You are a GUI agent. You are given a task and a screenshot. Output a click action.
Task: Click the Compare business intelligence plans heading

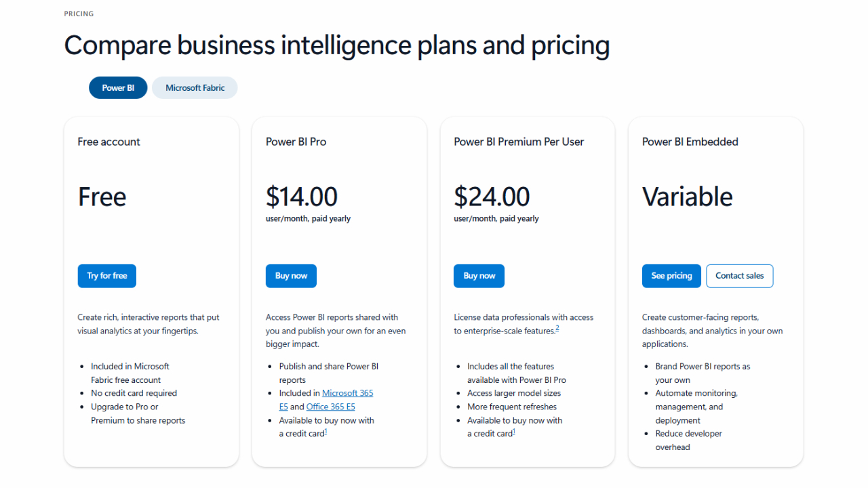pyautogui.click(x=337, y=45)
